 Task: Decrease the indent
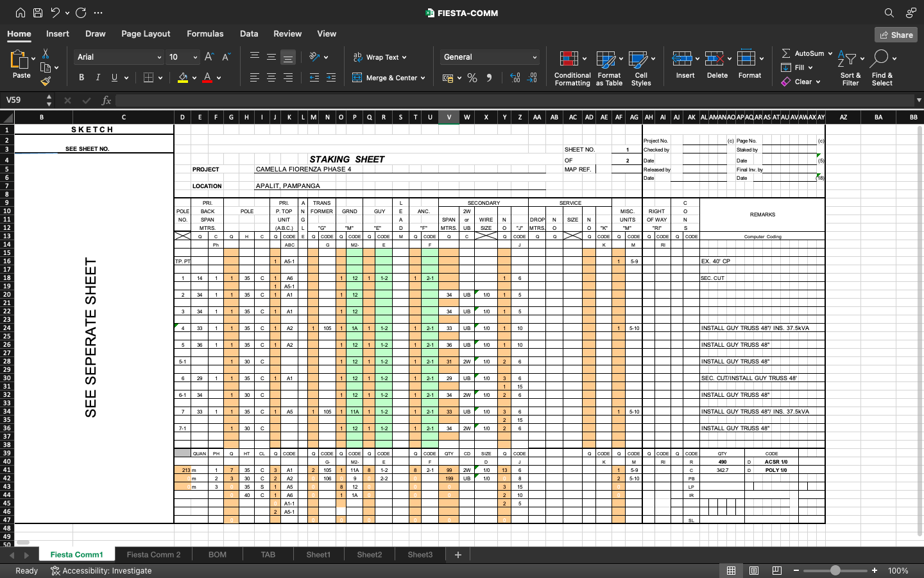click(314, 78)
